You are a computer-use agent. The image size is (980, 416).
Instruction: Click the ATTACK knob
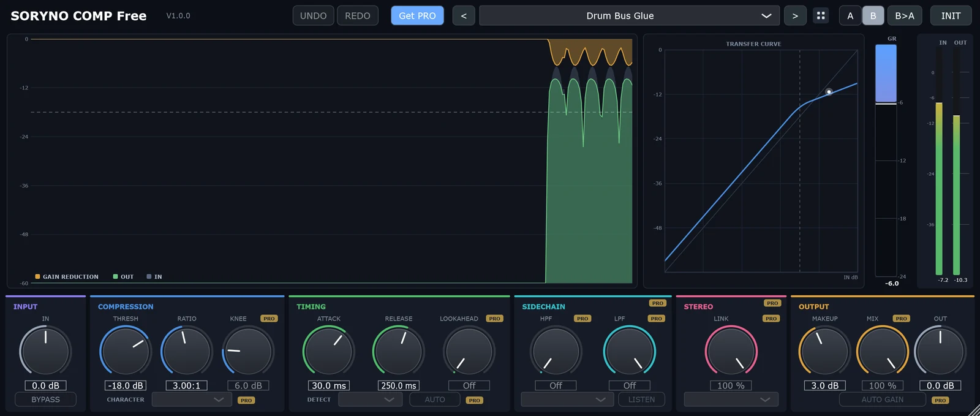click(x=329, y=350)
